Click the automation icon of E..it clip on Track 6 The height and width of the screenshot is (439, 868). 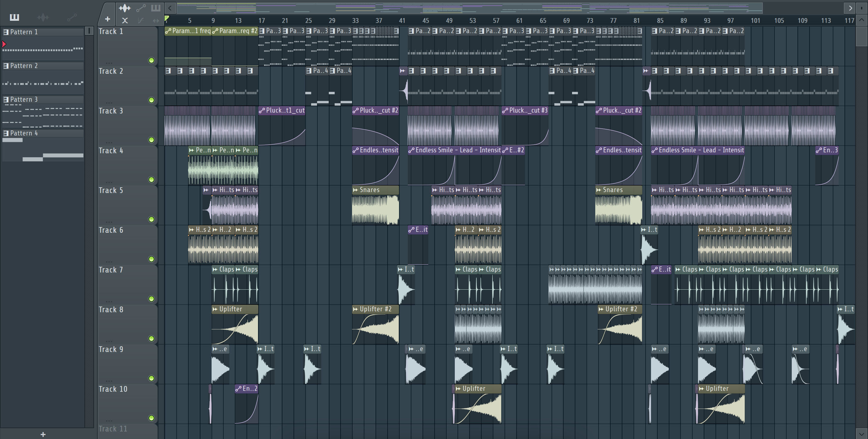click(x=411, y=230)
